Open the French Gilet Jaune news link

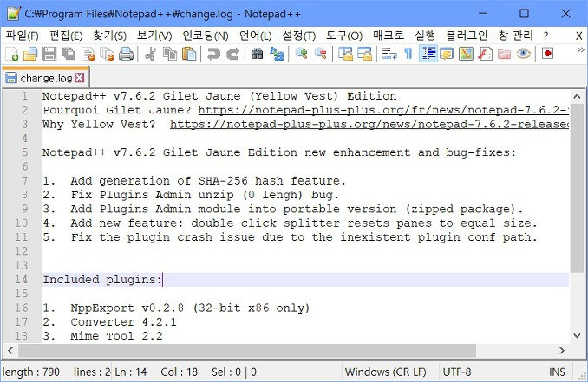pos(383,110)
